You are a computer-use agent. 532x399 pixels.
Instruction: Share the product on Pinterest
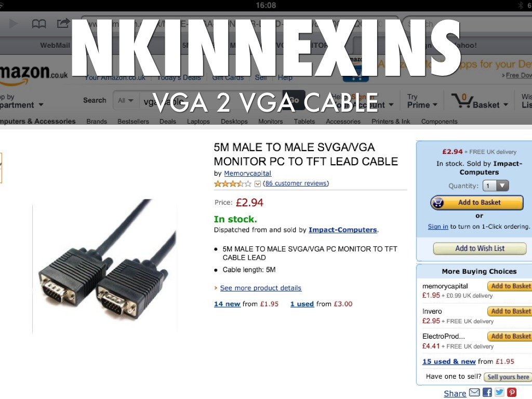(512, 393)
